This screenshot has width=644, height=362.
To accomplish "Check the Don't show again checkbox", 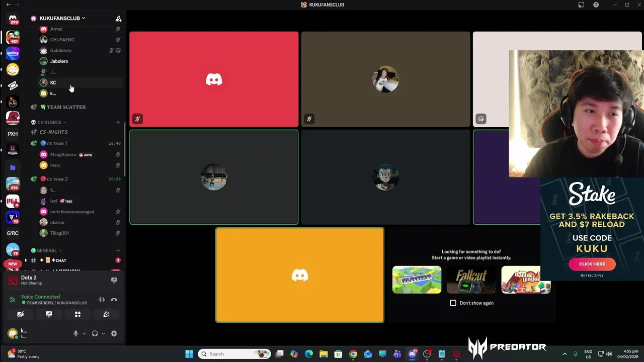I will 453,303.
